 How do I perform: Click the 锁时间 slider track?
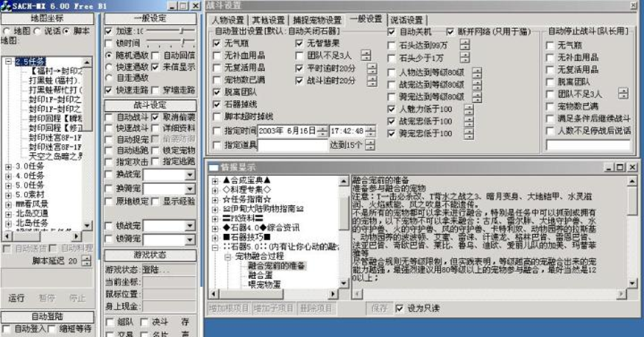coord(170,42)
